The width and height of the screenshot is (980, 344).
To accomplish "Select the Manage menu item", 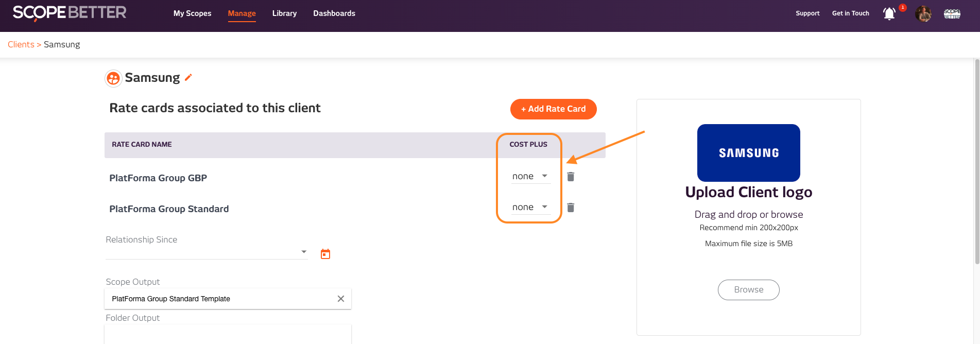I will coord(242,13).
